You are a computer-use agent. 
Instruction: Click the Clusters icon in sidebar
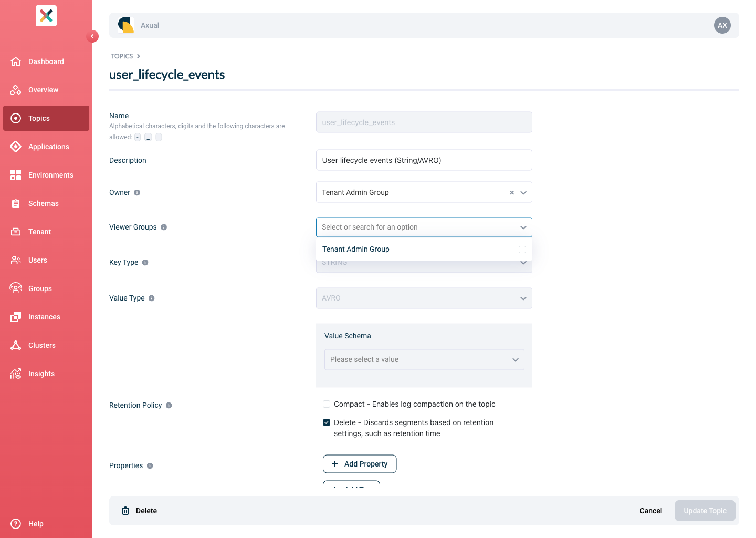[16, 345]
